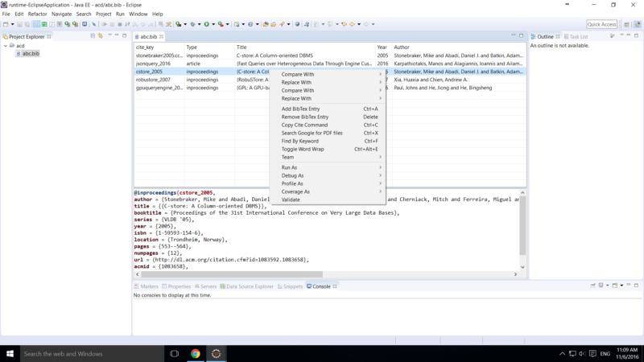The width and height of the screenshot is (644, 362).
Task: Switch to the Properties tab
Action: tap(176, 286)
